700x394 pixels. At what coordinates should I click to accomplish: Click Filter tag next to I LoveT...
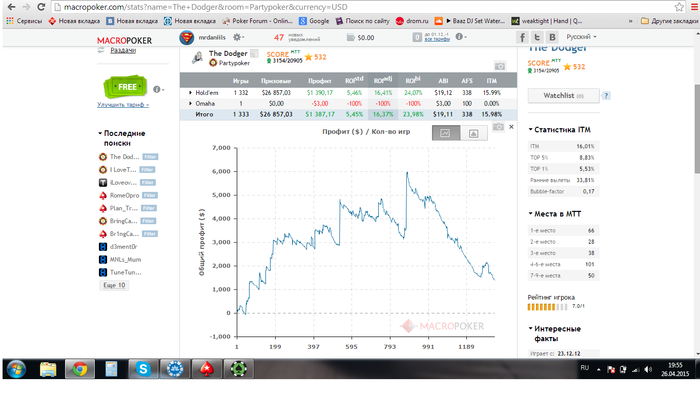147,170
